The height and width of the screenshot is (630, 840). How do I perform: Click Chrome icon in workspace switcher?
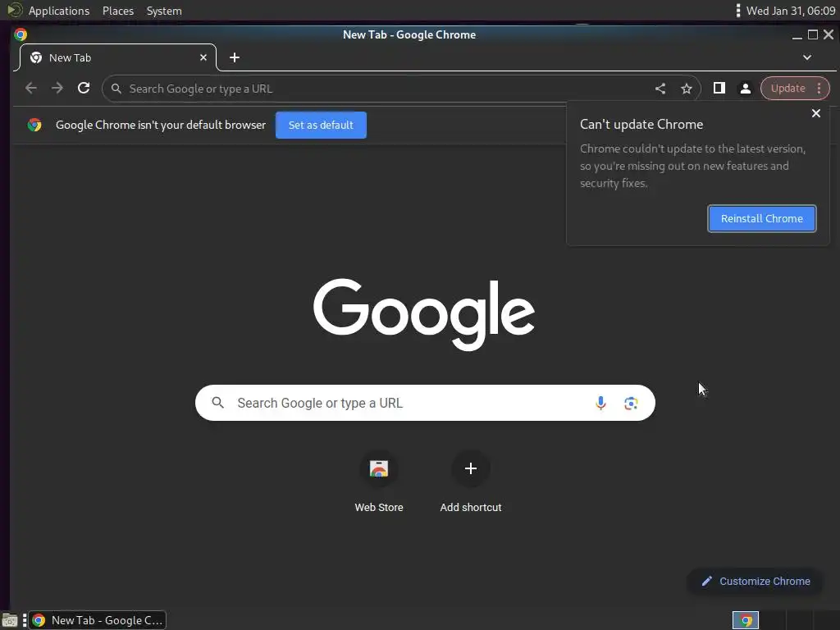click(746, 620)
